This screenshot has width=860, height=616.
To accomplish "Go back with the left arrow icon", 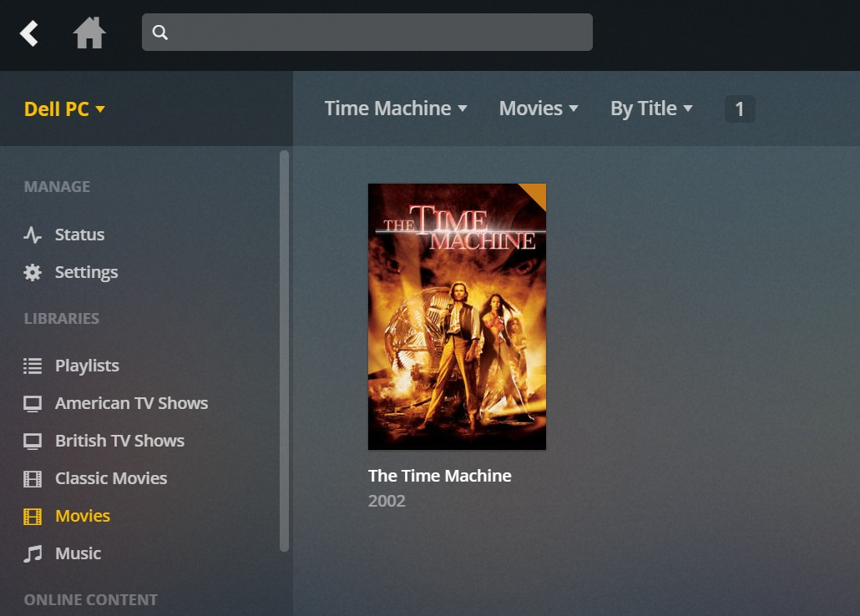I will [x=29, y=33].
